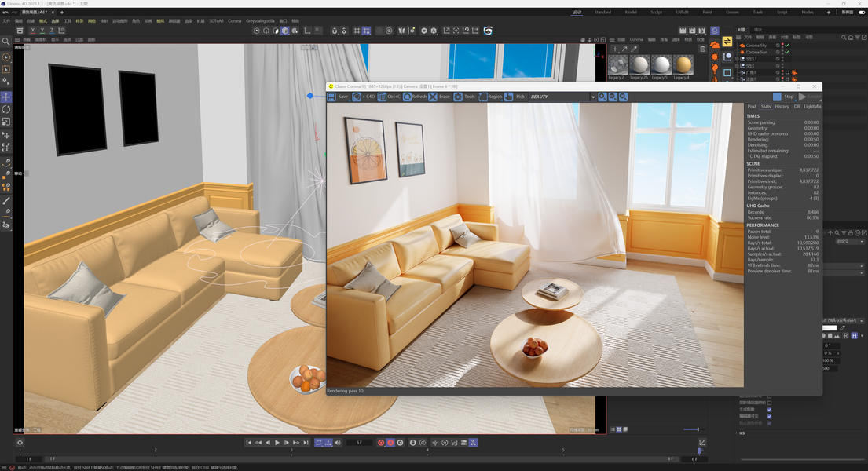Viewport: 868px width, 471px height.
Task: Toggle the new layout switch at top right
Action: (x=862, y=13)
